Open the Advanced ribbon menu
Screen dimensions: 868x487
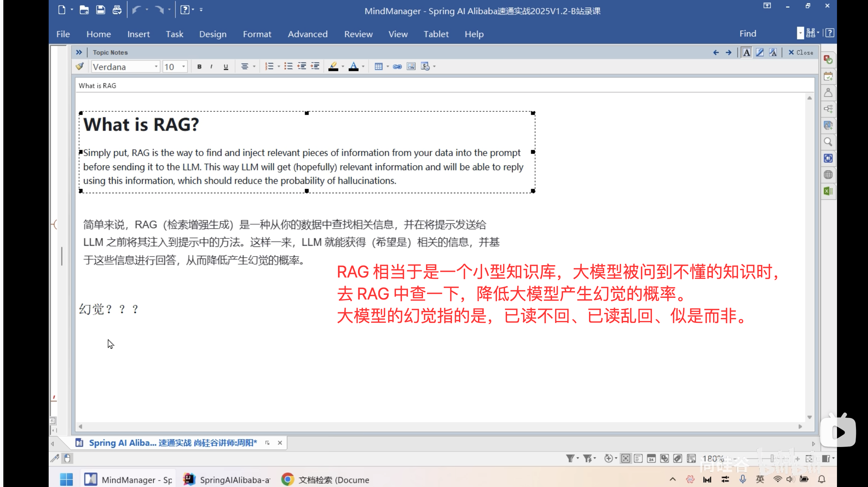(307, 34)
